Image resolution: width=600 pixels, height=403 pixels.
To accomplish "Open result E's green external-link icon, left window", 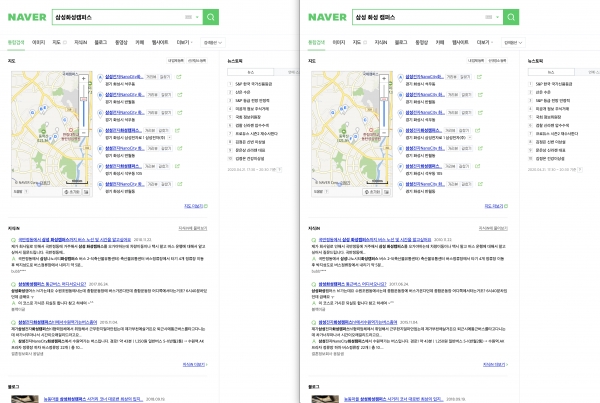I will pos(179,148).
